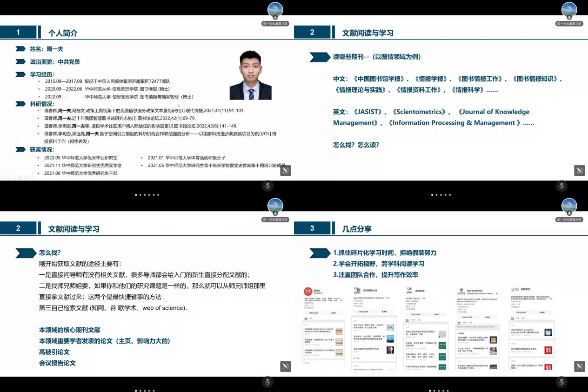
Task: Click the page indicator dots below 个人简介 slide
Action: click(147, 195)
